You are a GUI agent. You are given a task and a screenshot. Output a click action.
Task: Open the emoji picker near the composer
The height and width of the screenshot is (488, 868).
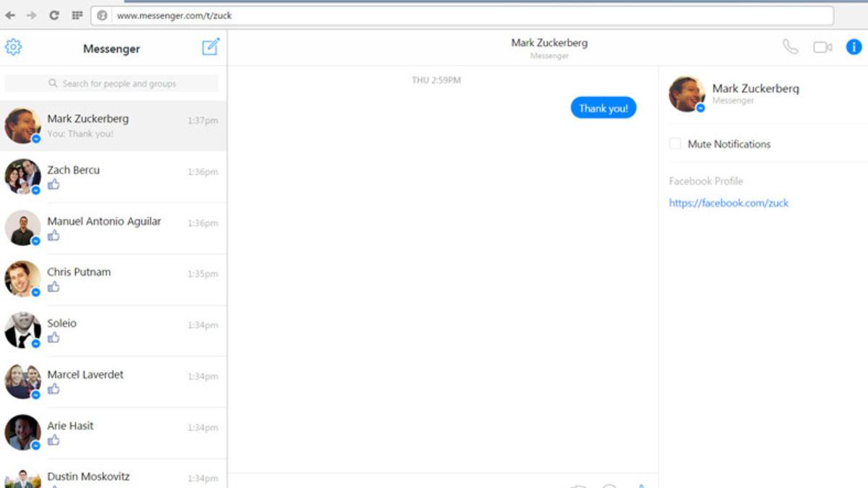(609, 485)
